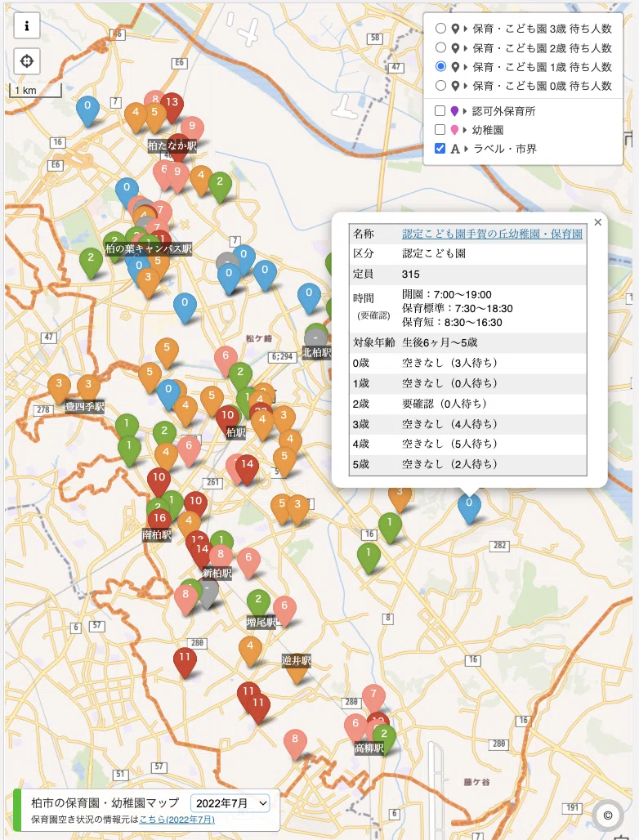Click the 4歳 空きなし (5人待ち) row
The image size is (639, 840).
coord(467,444)
